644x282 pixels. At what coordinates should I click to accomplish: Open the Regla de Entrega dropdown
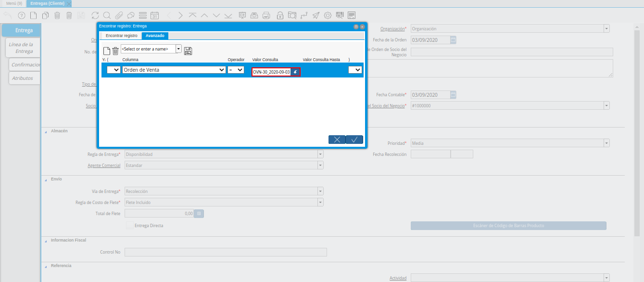pyautogui.click(x=320, y=154)
